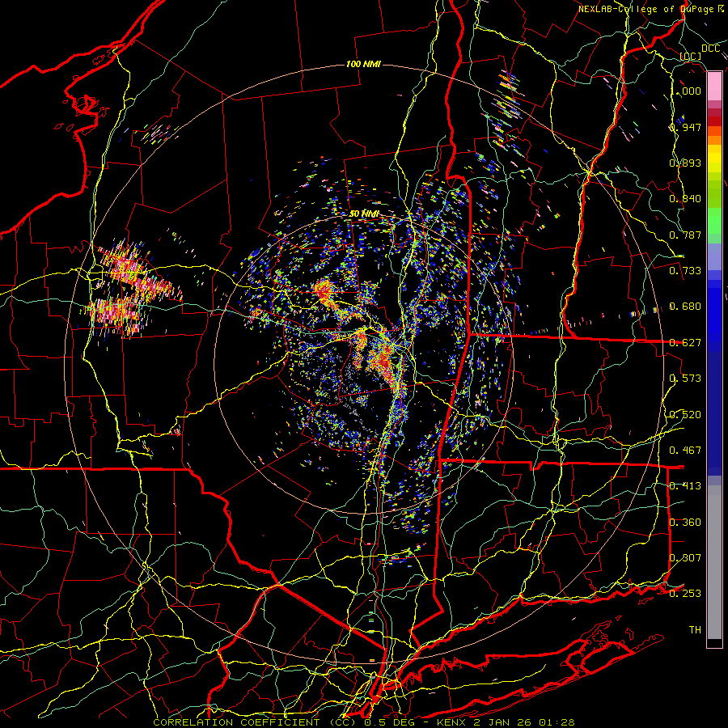Click the 0.573 scale value
This screenshot has width=728, height=728.
[x=685, y=379]
